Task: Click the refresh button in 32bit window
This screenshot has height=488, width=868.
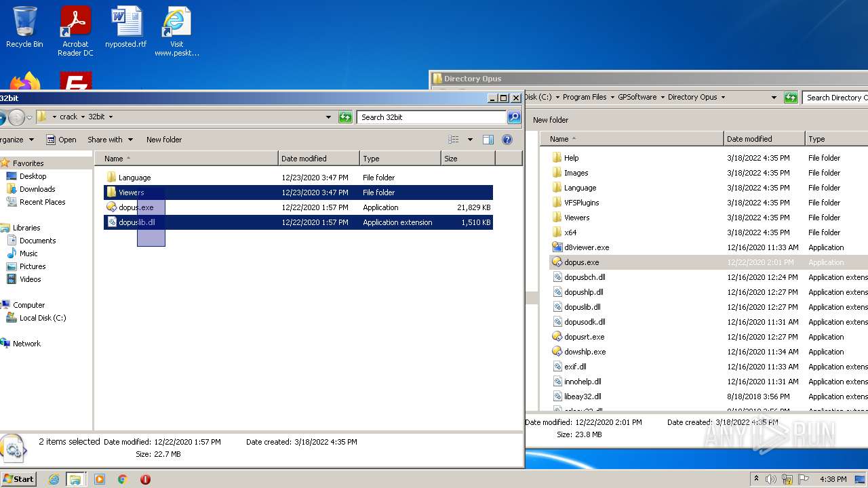Action: pyautogui.click(x=346, y=117)
